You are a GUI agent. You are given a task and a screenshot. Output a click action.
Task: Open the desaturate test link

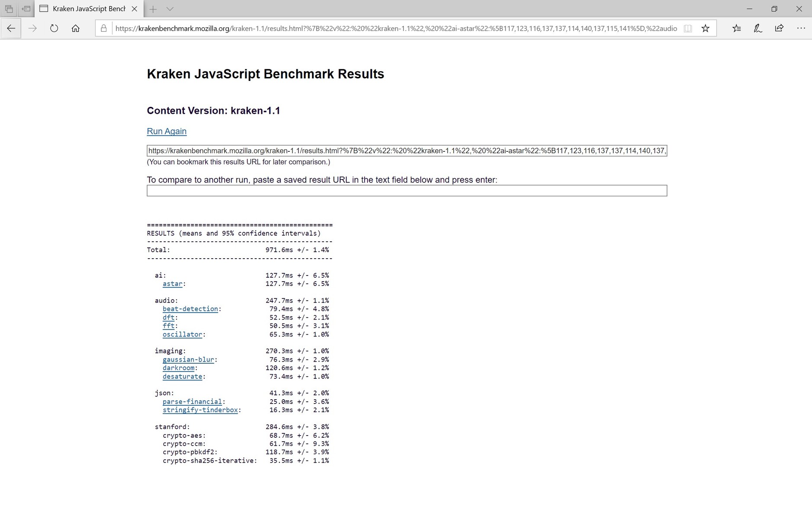[x=182, y=377]
